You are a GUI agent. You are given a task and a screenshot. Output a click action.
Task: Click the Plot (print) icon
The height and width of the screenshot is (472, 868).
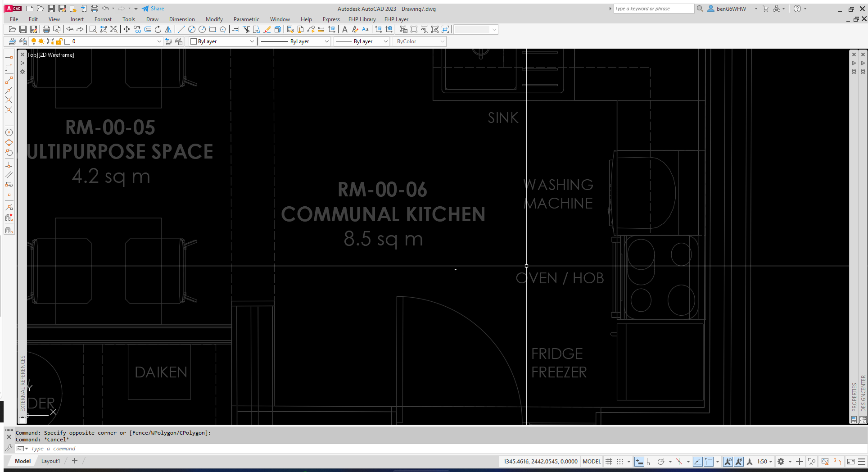(45, 29)
